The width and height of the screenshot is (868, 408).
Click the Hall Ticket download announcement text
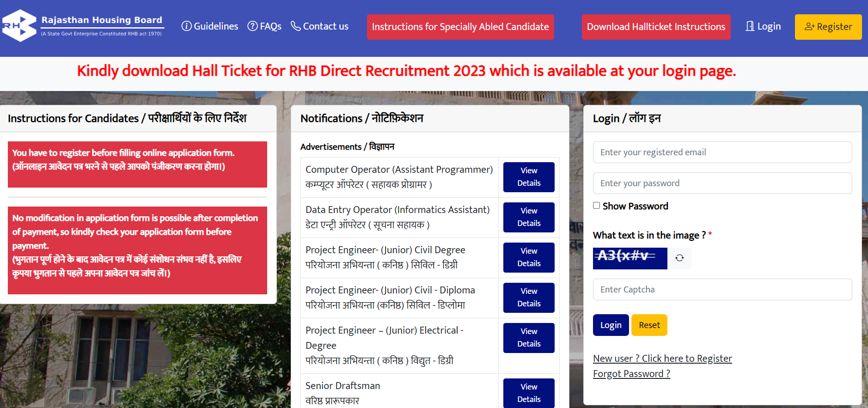tap(406, 71)
